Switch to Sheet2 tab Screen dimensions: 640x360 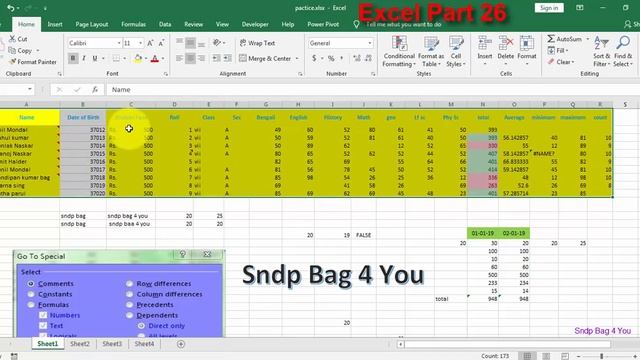(x=80, y=344)
